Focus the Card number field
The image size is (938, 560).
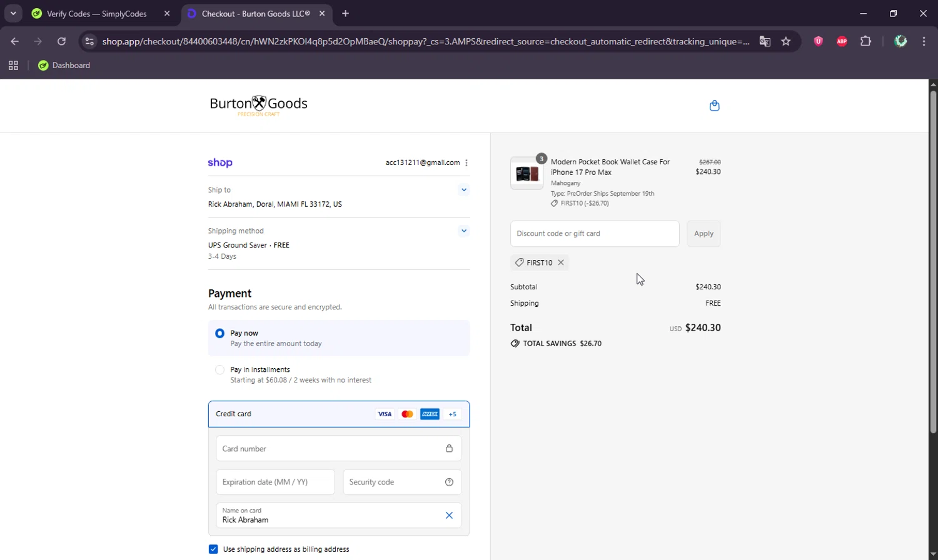(x=339, y=448)
